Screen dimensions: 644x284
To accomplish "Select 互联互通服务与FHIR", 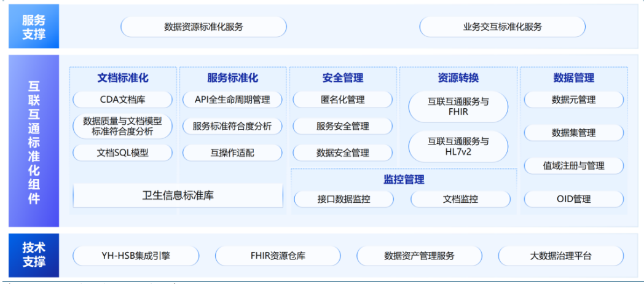I will (x=458, y=107).
